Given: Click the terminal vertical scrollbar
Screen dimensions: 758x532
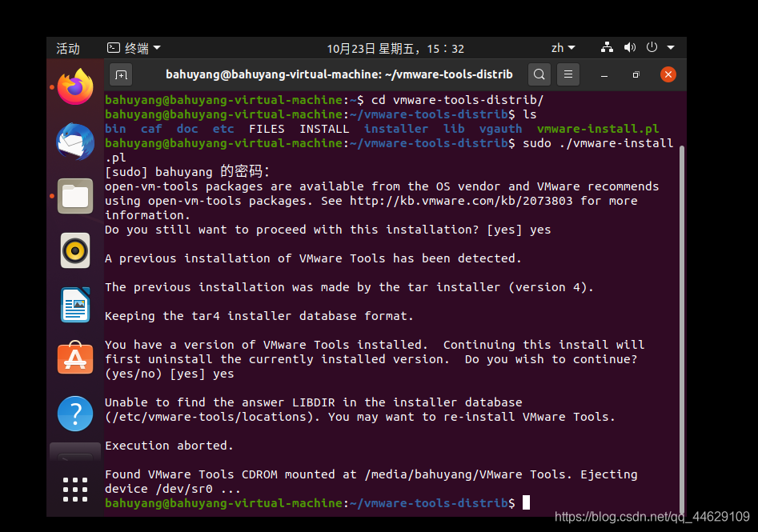Looking at the screenshot, I should point(682,329).
